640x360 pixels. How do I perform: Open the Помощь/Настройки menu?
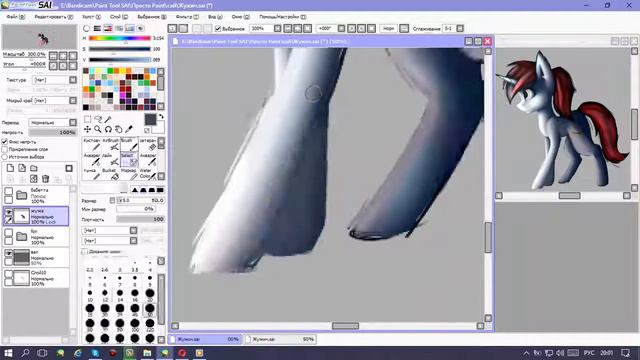pyautogui.click(x=282, y=17)
